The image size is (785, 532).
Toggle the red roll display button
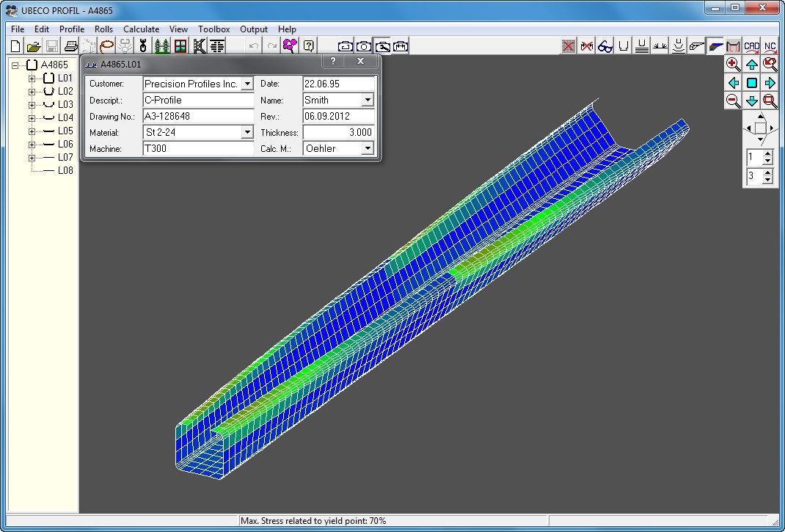click(x=733, y=46)
